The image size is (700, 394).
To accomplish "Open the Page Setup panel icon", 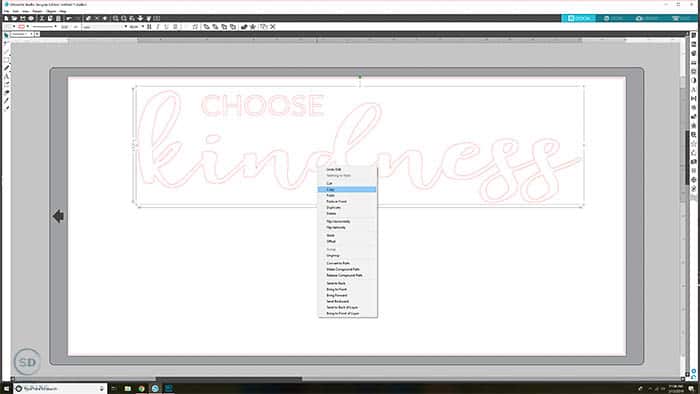I will click(693, 35).
